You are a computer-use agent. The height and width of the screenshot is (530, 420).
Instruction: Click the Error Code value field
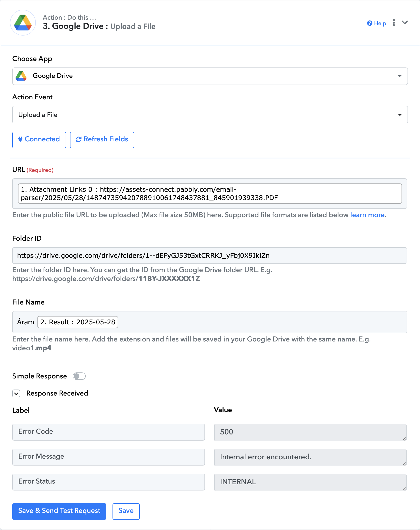coord(310,432)
